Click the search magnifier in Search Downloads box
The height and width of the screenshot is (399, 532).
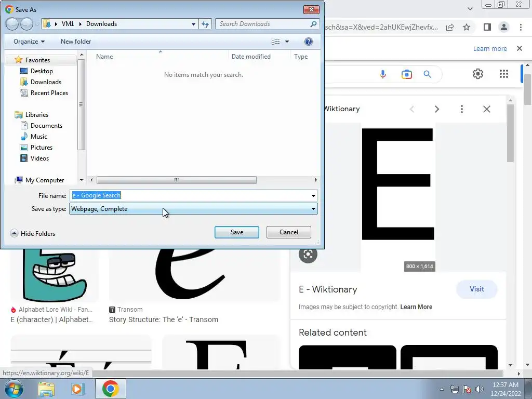(313, 24)
